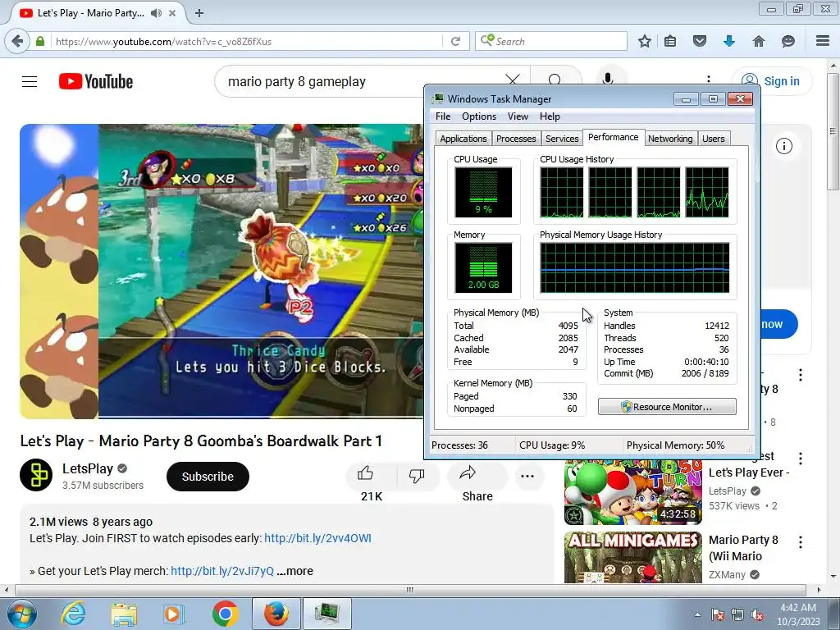Click the Firefox back arrow button
The image size is (840, 630).
(x=18, y=41)
